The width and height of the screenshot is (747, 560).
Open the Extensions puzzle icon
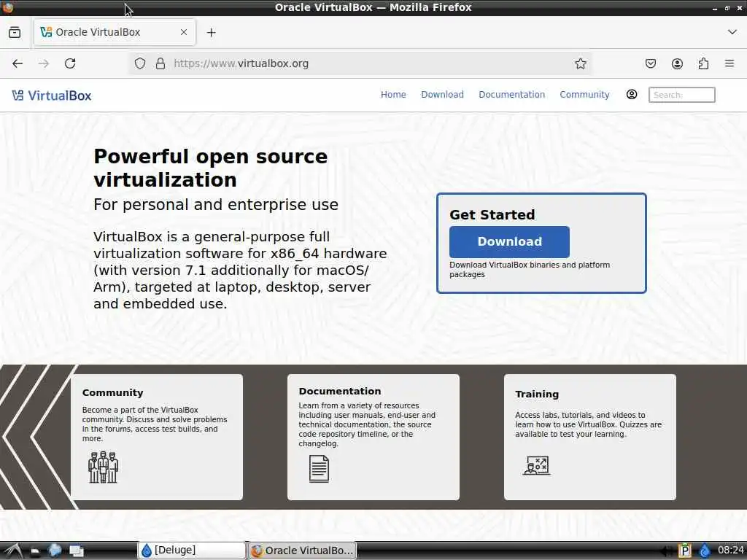pos(703,63)
